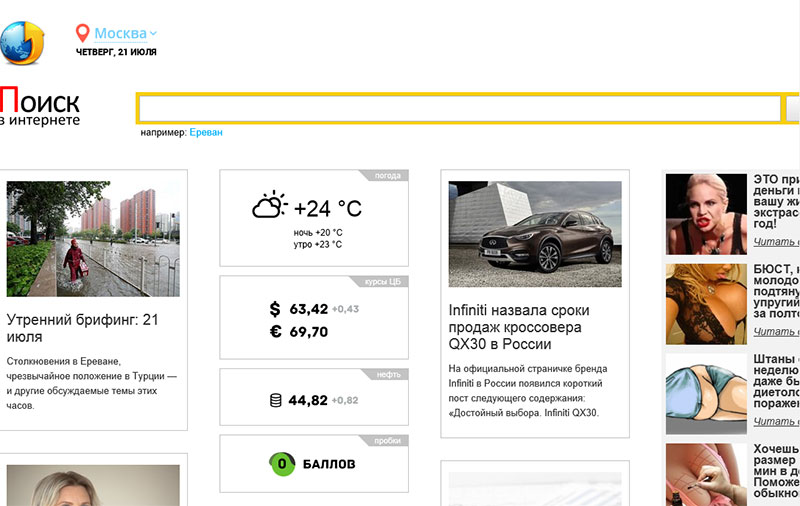Screen dimensions: 800x506
Task: Click the partly cloudy weather icon
Action: pyautogui.click(x=269, y=207)
